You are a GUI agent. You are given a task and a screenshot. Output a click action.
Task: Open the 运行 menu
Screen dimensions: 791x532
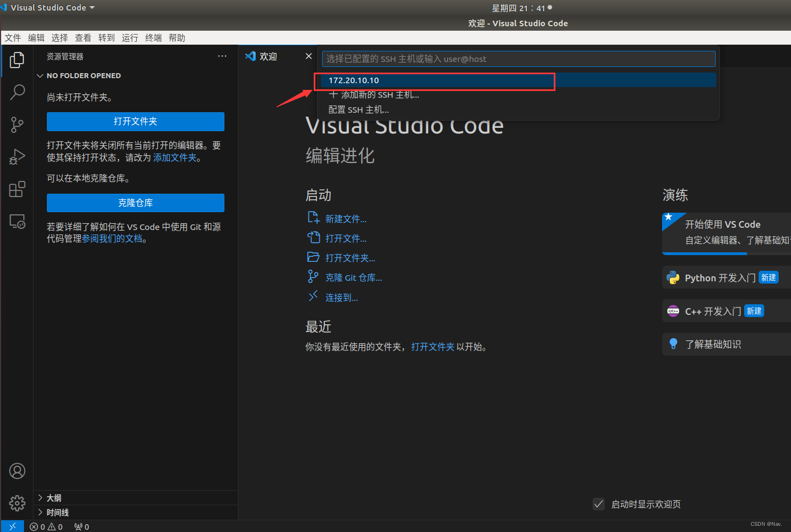click(130, 38)
